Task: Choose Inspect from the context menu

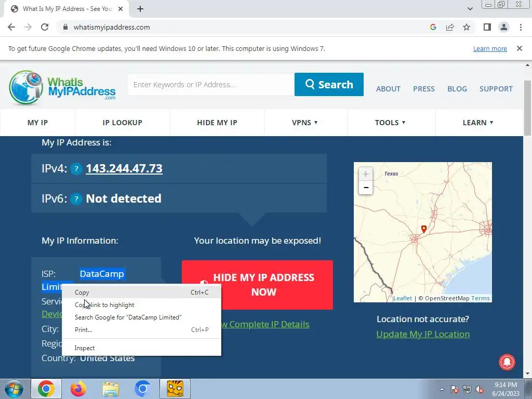Action: click(x=141, y=348)
